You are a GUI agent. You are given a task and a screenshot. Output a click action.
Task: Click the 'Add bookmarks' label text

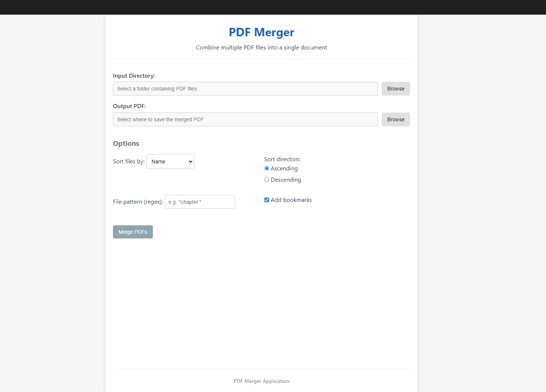pyautogui.click(x=291, y=200)
